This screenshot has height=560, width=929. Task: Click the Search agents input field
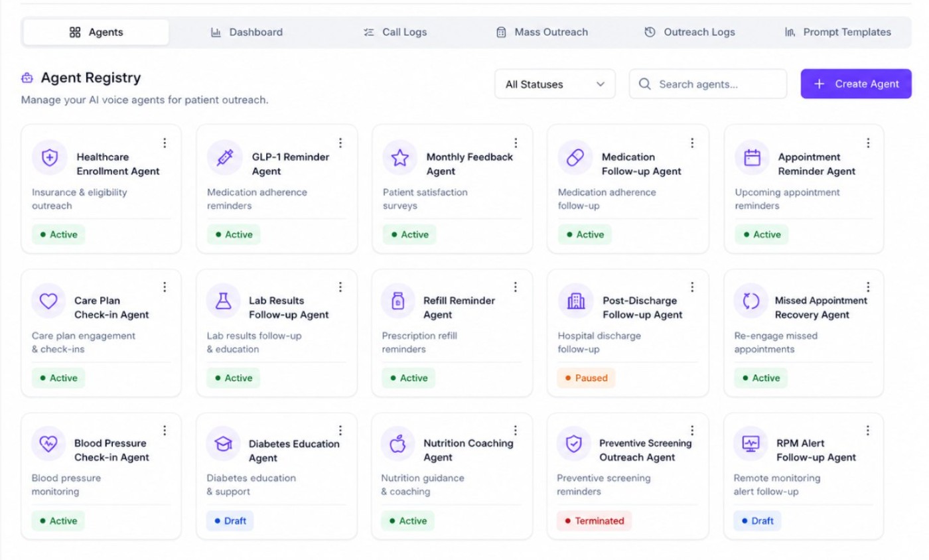(708, 84)
